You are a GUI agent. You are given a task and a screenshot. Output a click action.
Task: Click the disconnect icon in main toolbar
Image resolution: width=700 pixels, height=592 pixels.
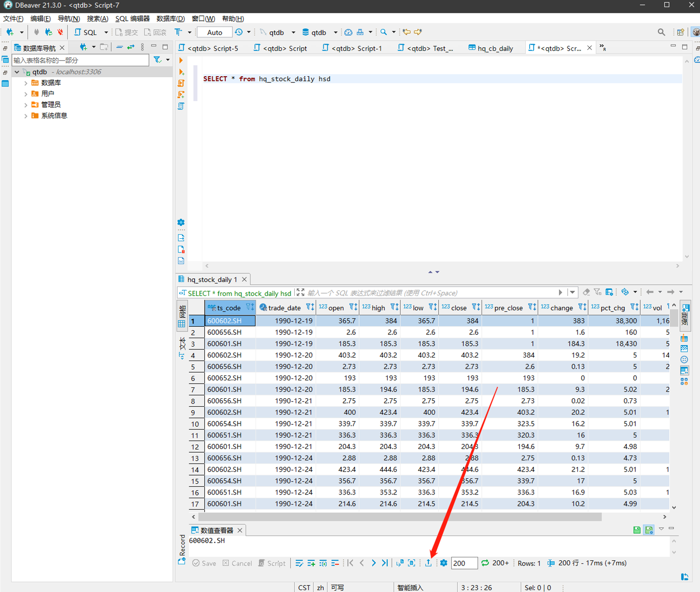coord(60,32)
